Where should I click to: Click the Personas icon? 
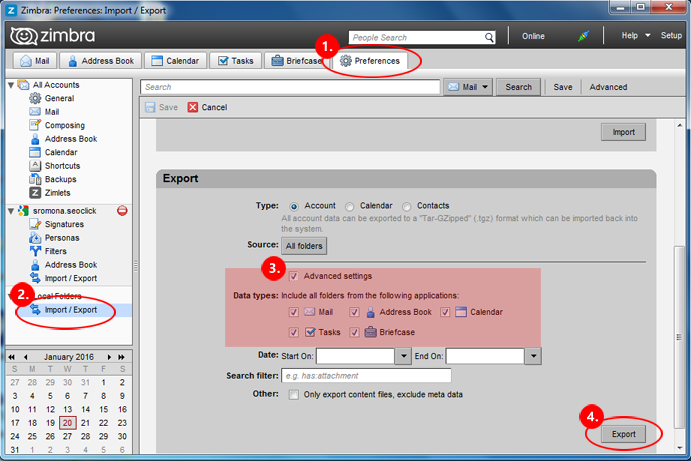pos(35,238)
